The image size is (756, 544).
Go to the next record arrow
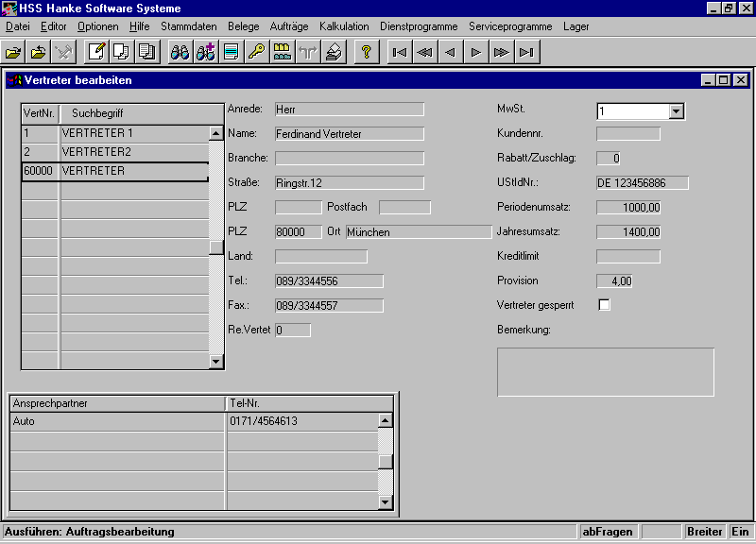(476, 52)
